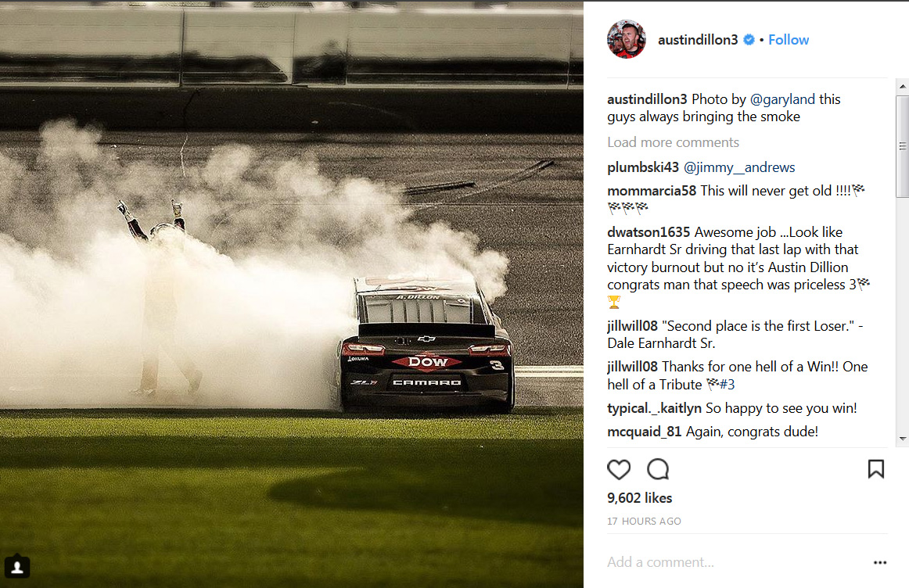This screenshot has width=909, height=588.
Task: Open the @garyland mention link
Action: (x=782, y=99)
